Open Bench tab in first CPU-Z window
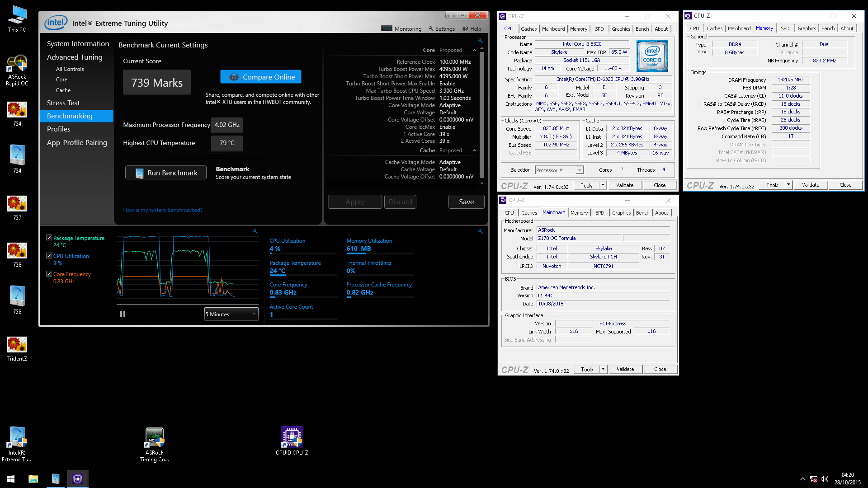The width and height of the screenshot is (868, 488). (x=642, y=29)
